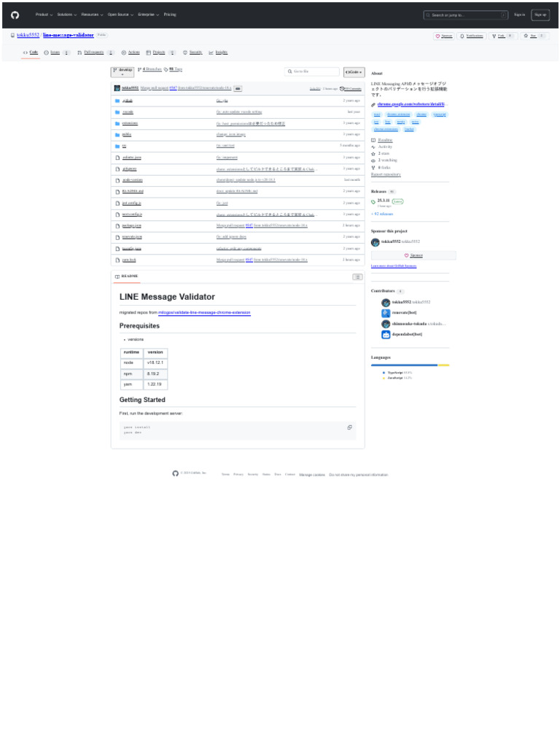Open the milogos/validate-line-message-chrome-extension link

click(x=204, y=312)
